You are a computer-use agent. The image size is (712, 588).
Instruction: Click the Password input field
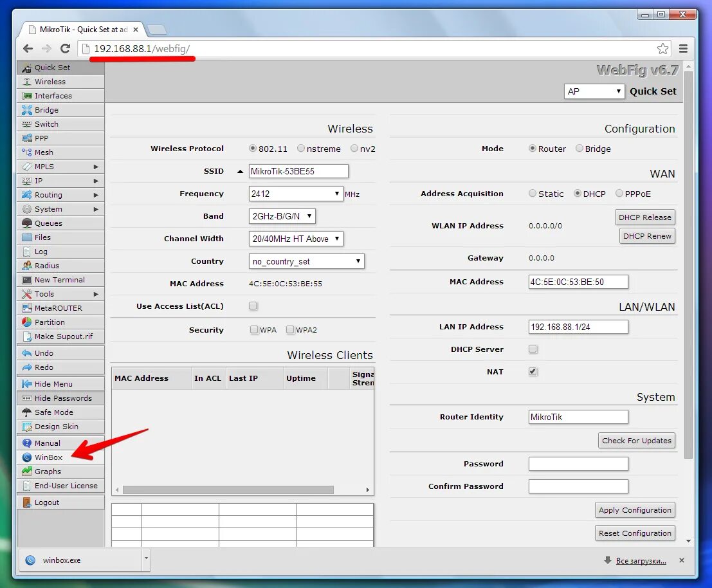tap(578, 464)
